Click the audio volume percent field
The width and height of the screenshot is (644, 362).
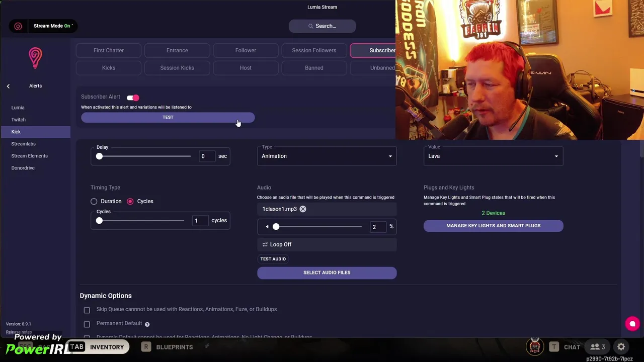[x=378, y=227]
